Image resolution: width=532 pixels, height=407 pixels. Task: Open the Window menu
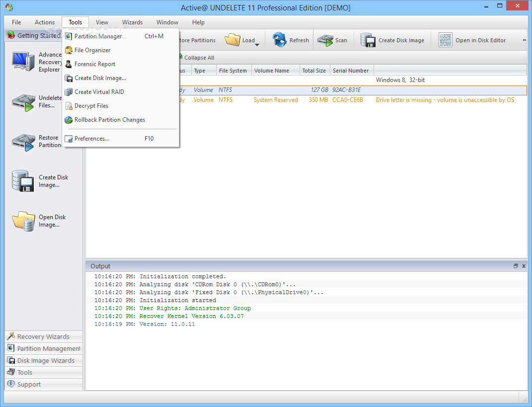(x=167, y=22)
